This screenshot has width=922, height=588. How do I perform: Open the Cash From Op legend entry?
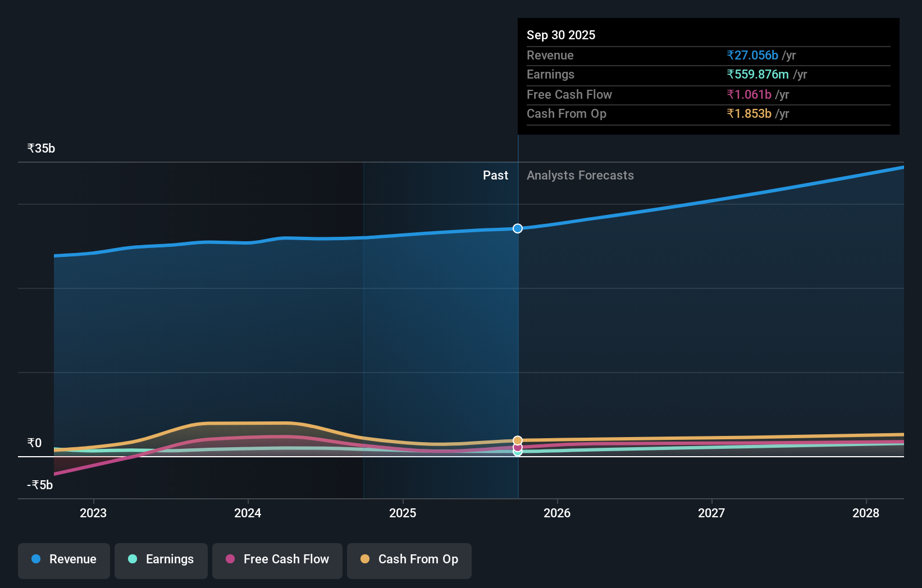tap(409, 559)
